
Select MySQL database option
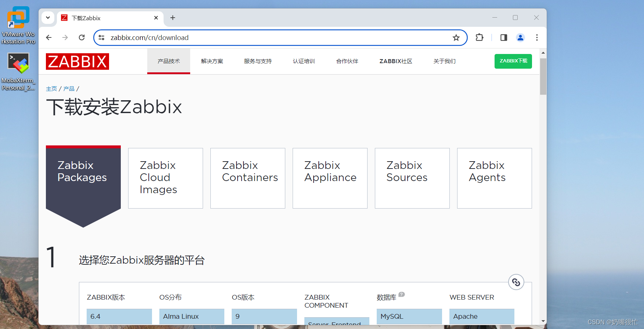pos(409,317)
